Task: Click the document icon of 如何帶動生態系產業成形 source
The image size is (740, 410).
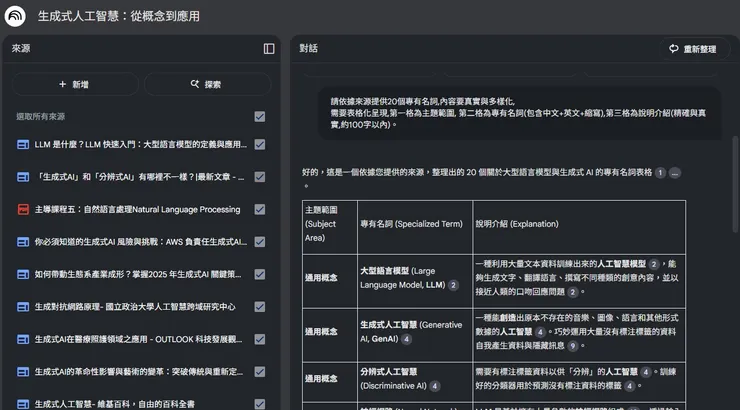Action: 23,275
